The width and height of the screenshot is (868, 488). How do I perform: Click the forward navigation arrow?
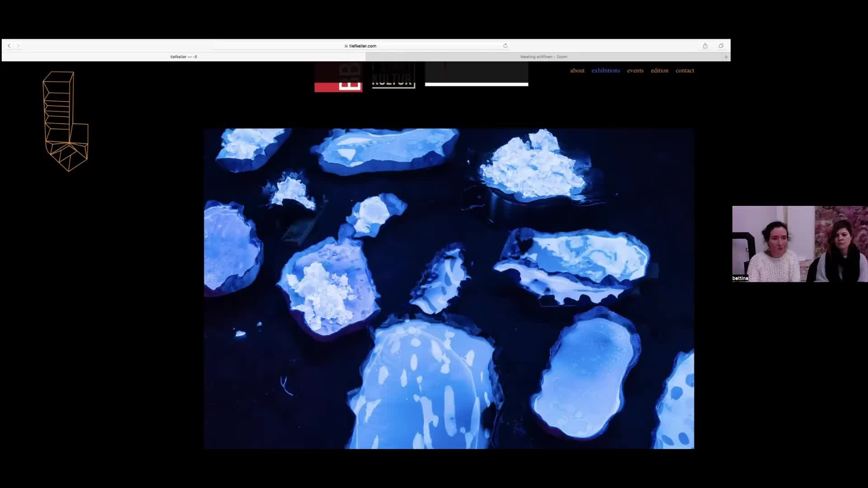tap(18, 46)
